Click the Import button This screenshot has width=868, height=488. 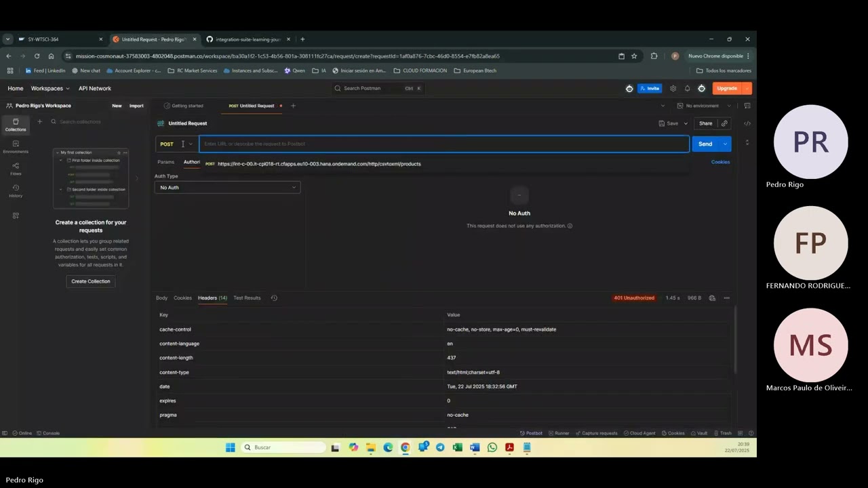pyautogui.click(x=136, y=106)
